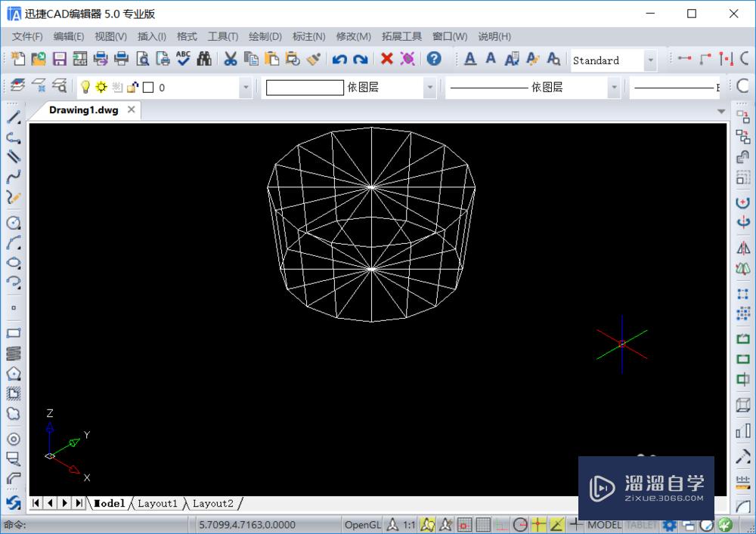
Task: Click the MODEL button in the status bar
Action: [x=603, y=524]
